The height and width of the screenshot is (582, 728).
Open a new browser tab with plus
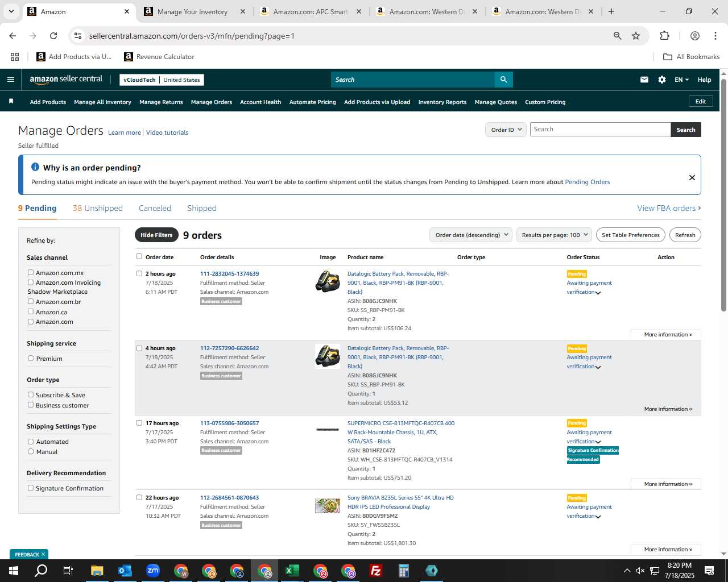(x=611, y=11)
